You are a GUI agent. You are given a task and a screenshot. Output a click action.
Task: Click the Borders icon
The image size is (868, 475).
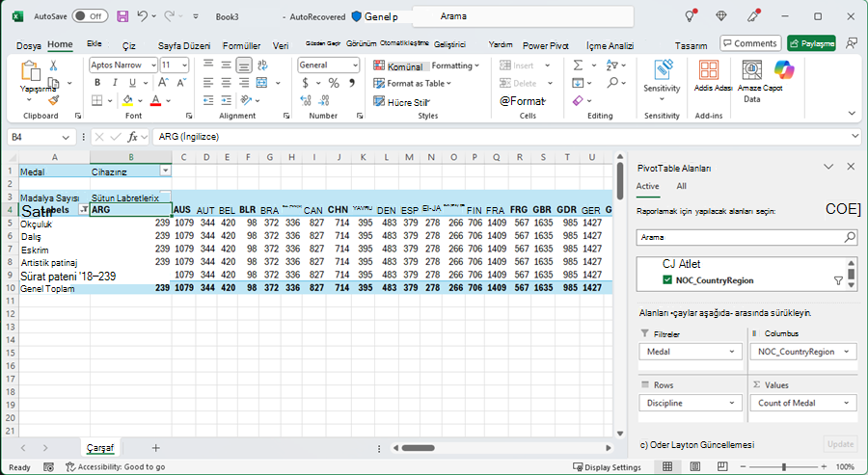point(97,100)
